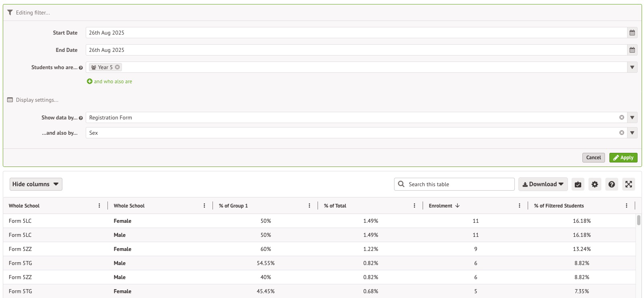644x298 pixels.
Task: Open the Download menu
Action: pos(543,184)
